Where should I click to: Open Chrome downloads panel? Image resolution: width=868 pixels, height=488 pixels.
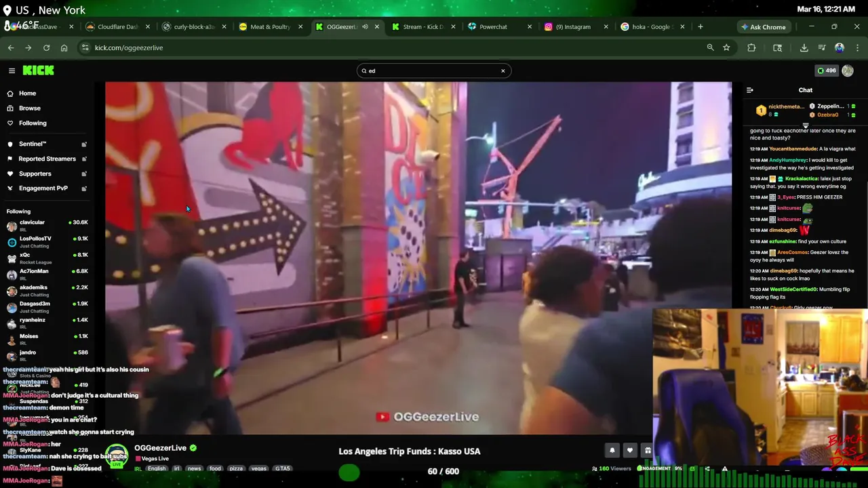(804, 47)
